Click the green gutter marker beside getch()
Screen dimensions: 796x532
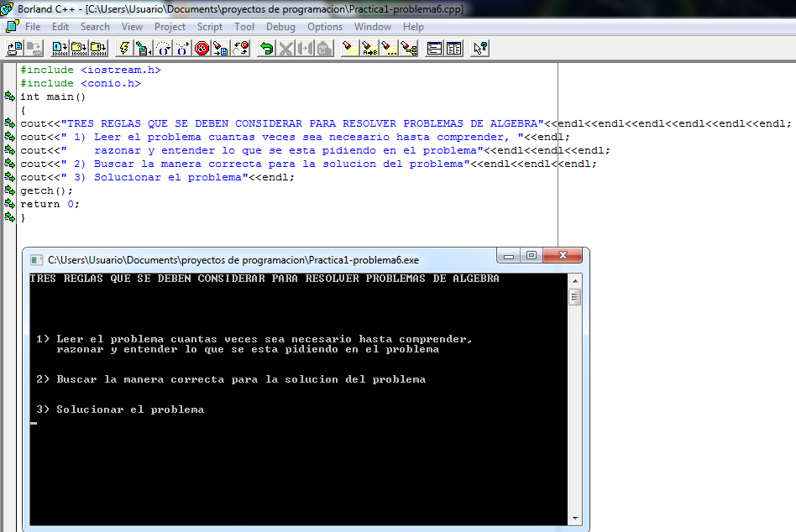pos(8,190)
